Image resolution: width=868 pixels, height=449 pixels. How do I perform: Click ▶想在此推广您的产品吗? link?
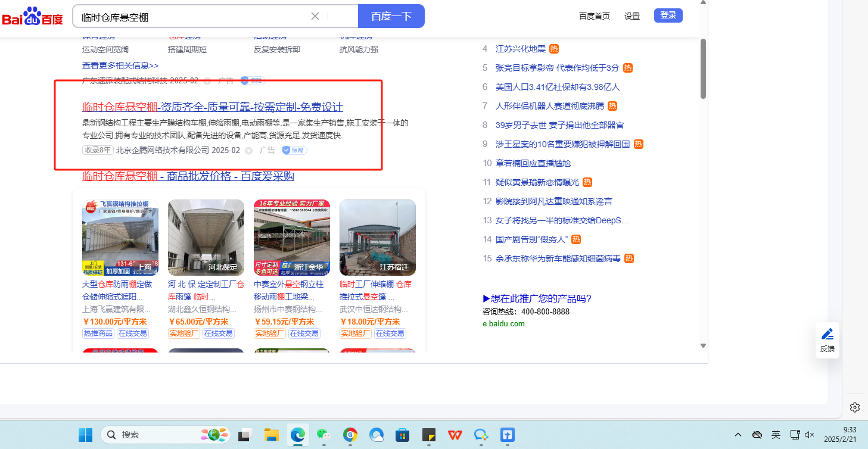(x=537, y=298)
